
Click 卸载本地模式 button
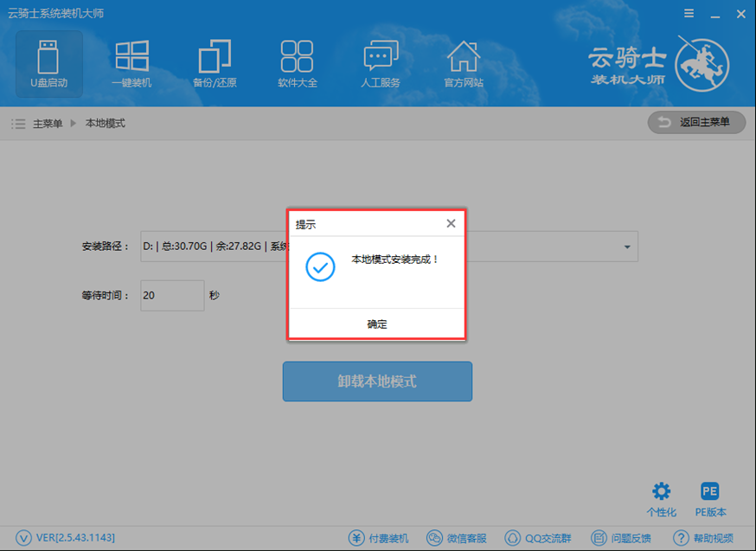tap(377, 381)
